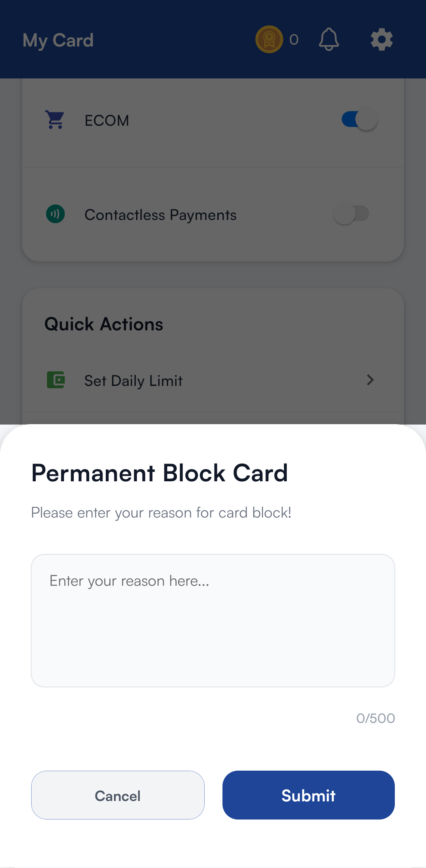Open the Set Daily Limit option
This screenshot has height=868, width=426.
pyautogui.click(x=133, y=381)
